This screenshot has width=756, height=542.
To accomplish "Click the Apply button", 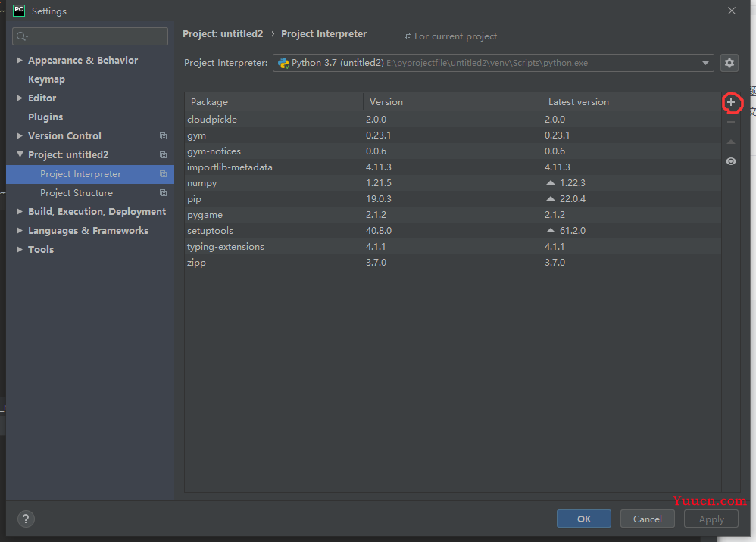I will tap(711, 519).
